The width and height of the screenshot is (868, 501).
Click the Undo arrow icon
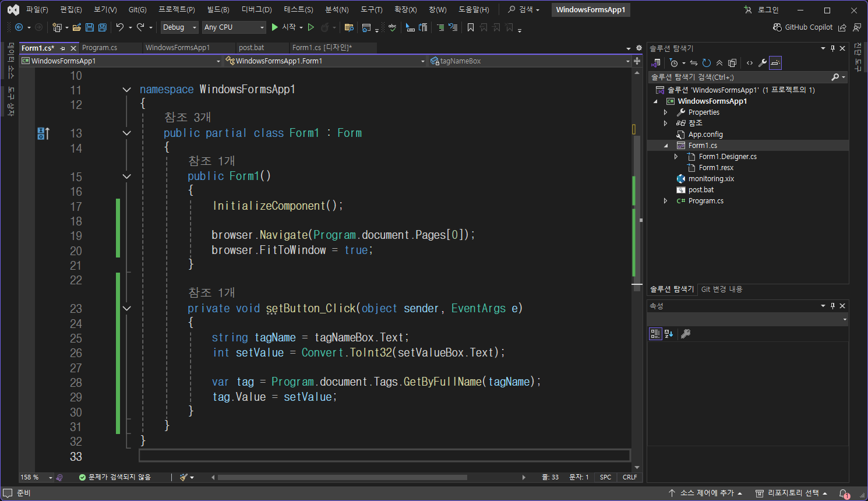tap(120, 27)
